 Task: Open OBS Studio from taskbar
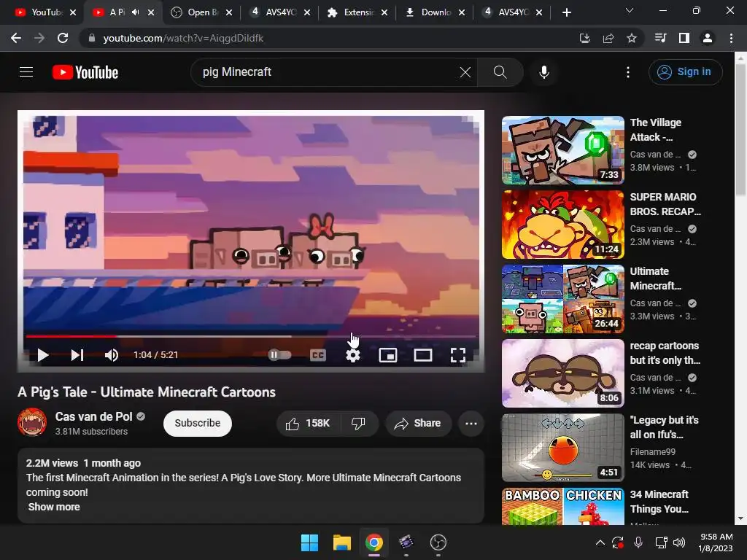(438, 542)
